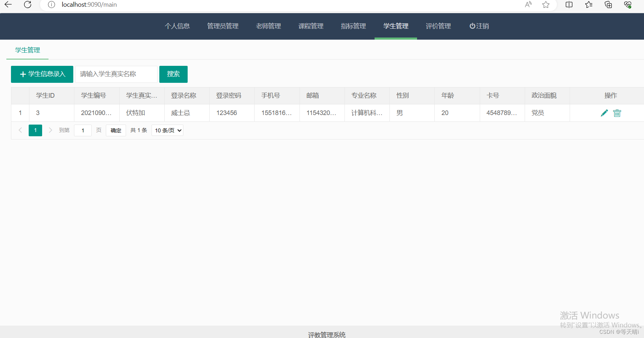The height and width of the screenshot is (338, 644).
Task: Click the student name search input field
Action: [116, 74]
